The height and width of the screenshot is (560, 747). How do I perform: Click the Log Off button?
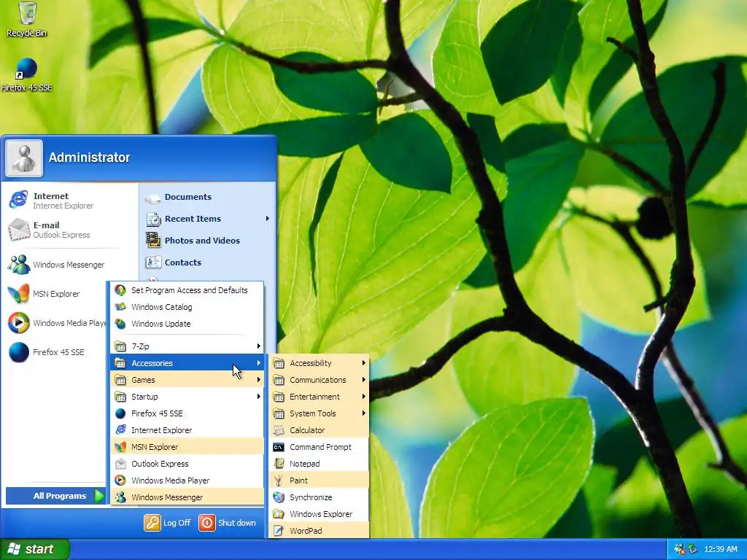168,523
